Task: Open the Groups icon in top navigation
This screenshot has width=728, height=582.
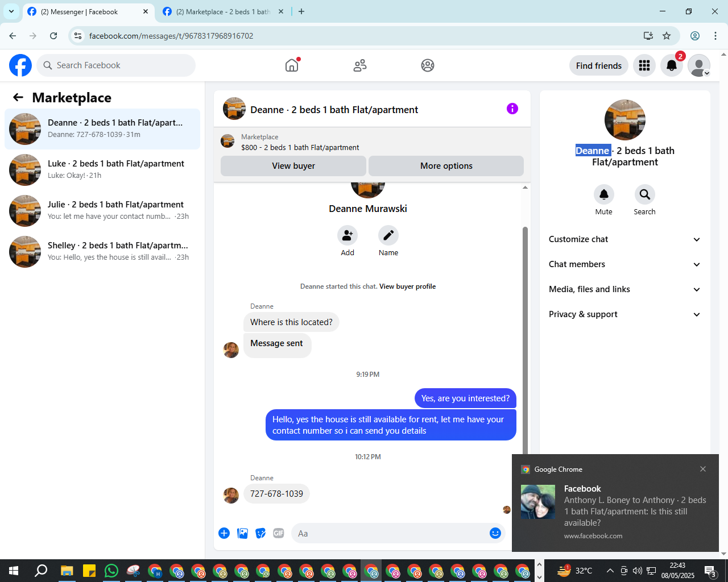Action: [x=428, y=65]
